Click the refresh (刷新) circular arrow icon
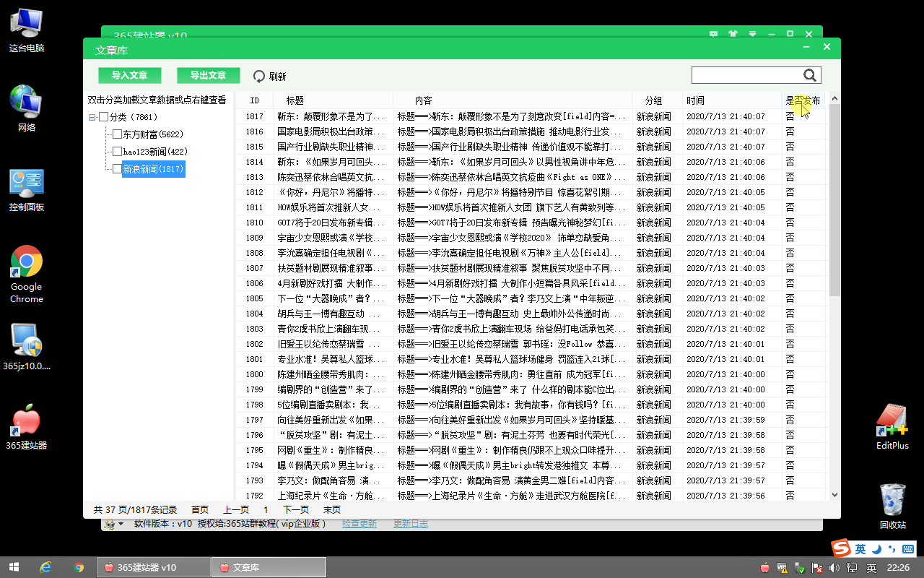 pos(259,76)
